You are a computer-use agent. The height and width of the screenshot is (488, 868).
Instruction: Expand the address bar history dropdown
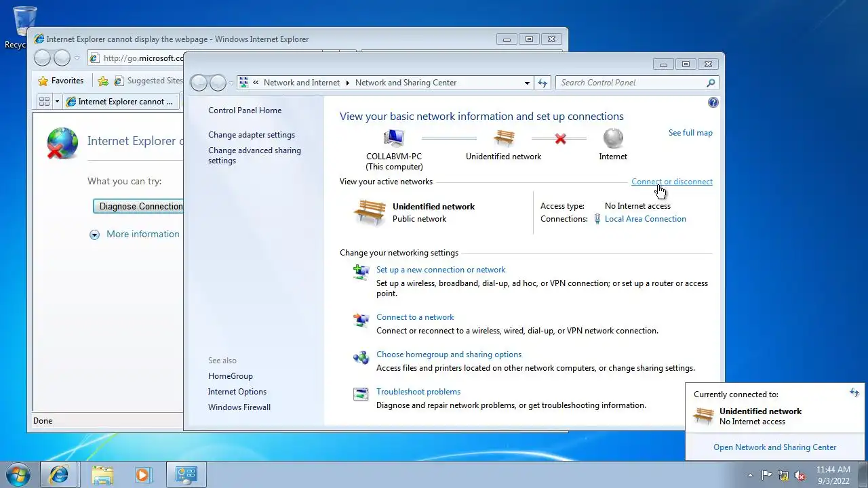[x=527, y=83]
